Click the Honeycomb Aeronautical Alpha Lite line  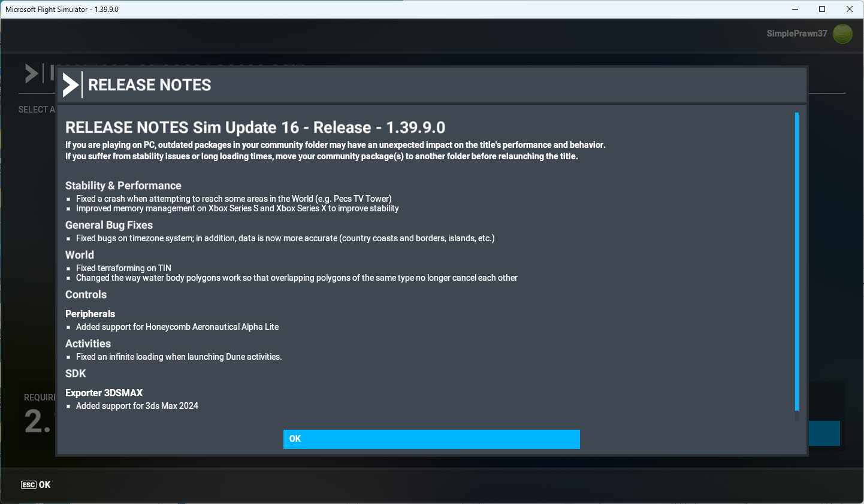coord(177,327)
